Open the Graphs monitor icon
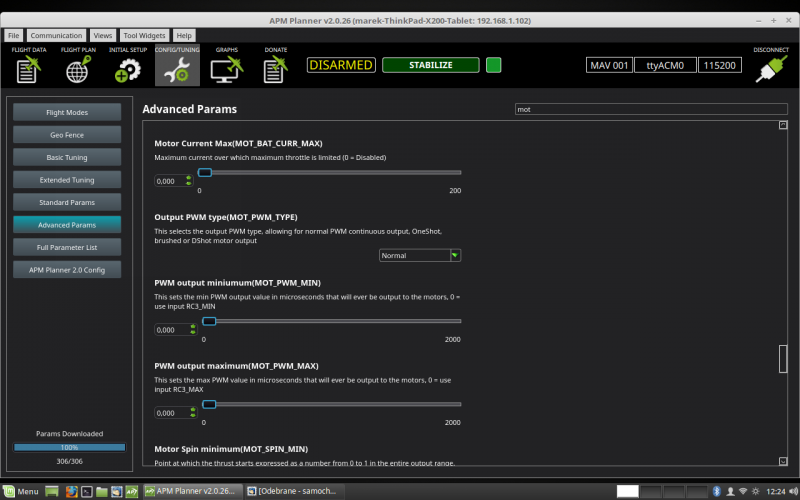800x500 pixels. pos(226,69)
